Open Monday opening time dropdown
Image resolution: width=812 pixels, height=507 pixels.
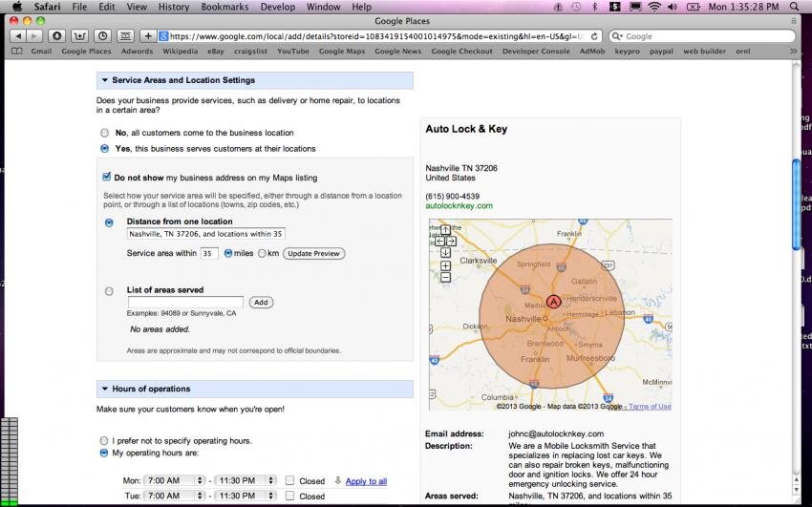175,480
